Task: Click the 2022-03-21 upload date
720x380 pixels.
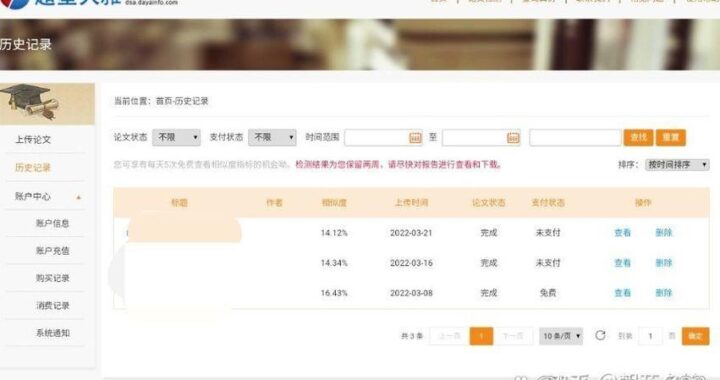Action: [411, 233]
